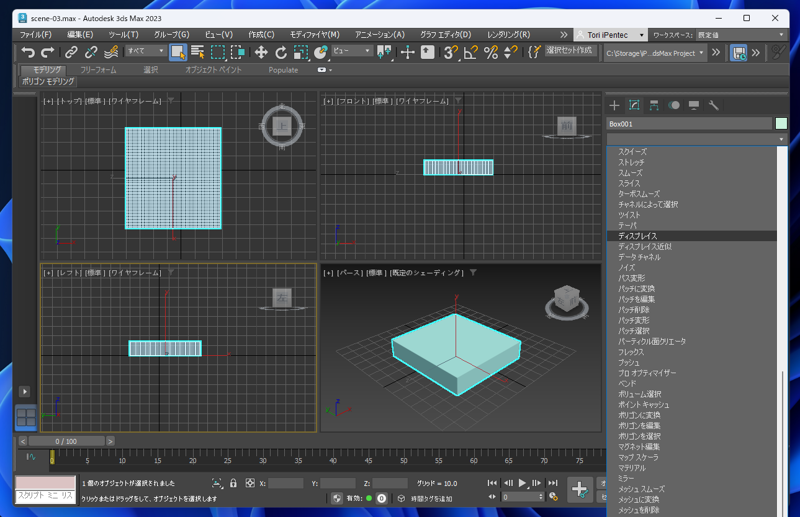The image size is (800, 517).
Task: Pick the Select and Rotate tool
Action: [x=281, y=52]
